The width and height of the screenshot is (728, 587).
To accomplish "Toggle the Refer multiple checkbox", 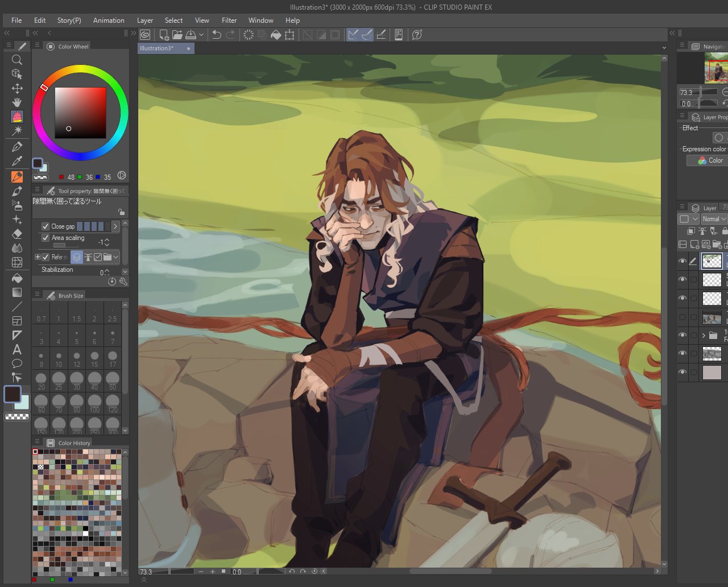I will (45, 257).
